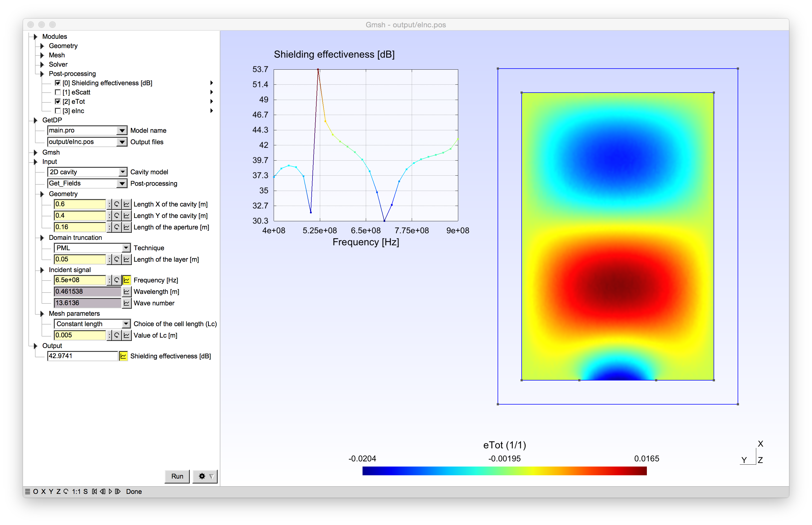Image resolution: width=812 pixels, height=525 pixels.
Task: Click loop icon for Value of Lc
Action: pyautogui.click(x=117, y=335)
